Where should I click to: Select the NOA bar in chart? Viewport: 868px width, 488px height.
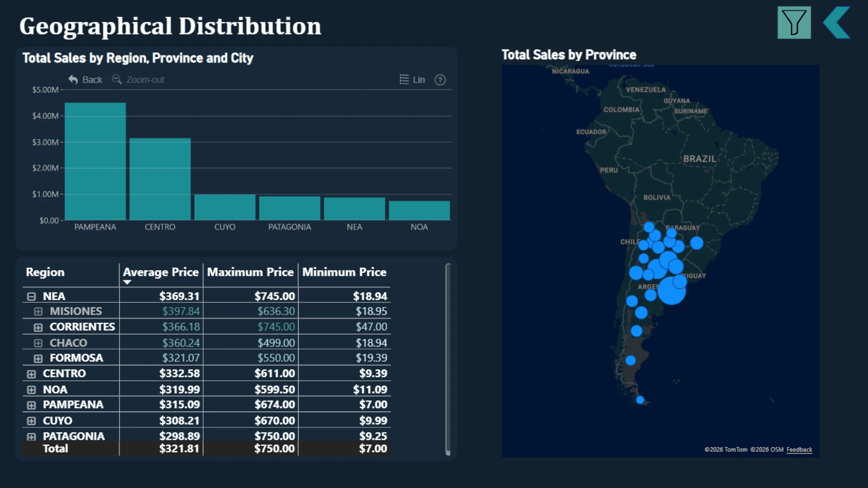pos(419,211)
